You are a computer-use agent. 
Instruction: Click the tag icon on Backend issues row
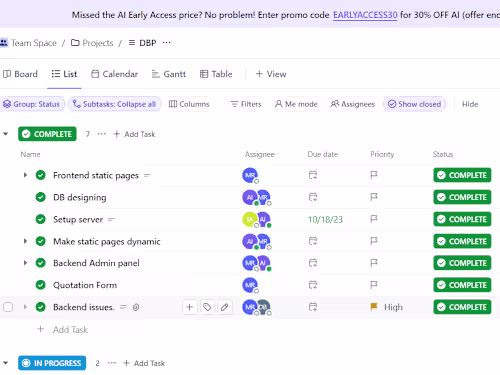coord(207,307)
